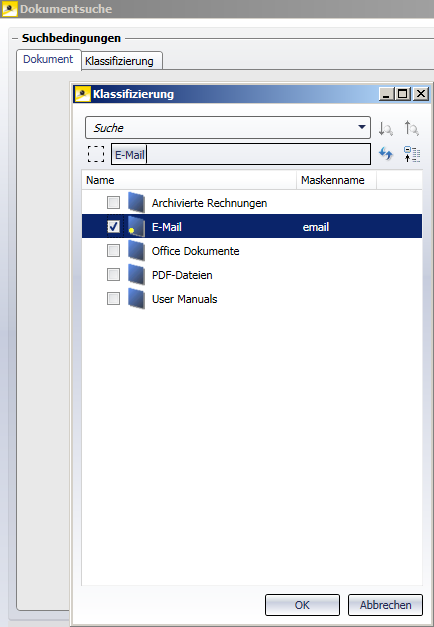Select the Archivierte Rechnungen row

coord(252,202)
